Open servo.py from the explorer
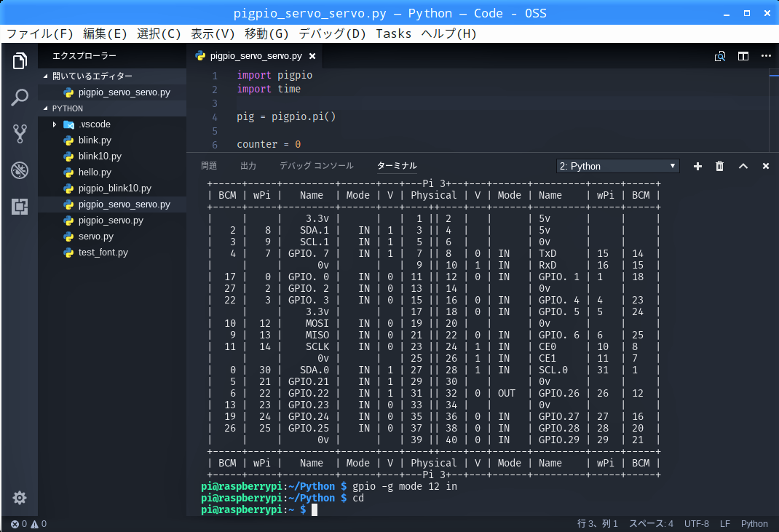 click(112, 237)
